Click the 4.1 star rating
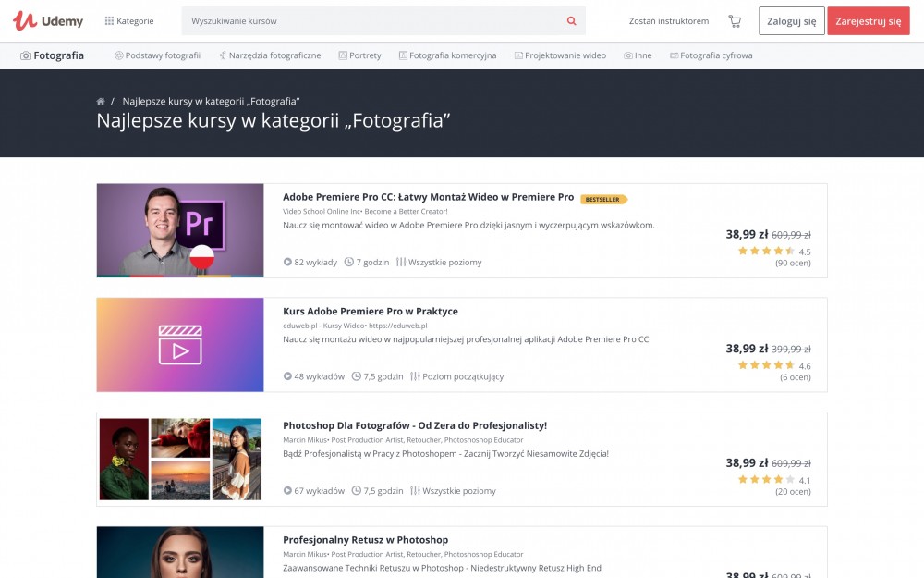This screenshot has height=578, width=924. pyautogui.click(x=774, y=480)
